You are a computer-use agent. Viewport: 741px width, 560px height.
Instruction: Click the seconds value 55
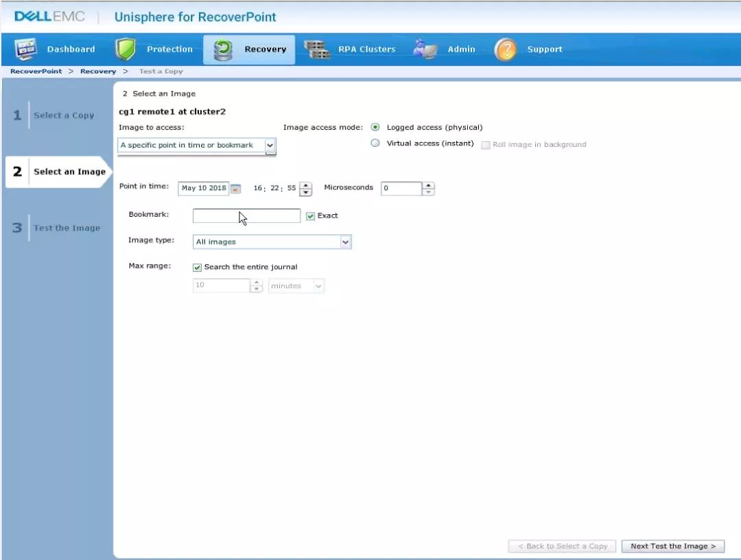[x=291, y=188]
